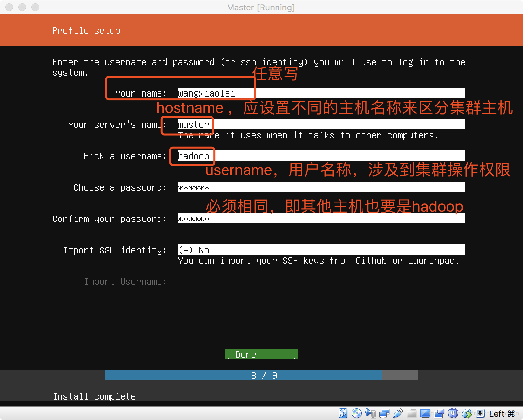Click the CPU processor status icon

(453, 413)
